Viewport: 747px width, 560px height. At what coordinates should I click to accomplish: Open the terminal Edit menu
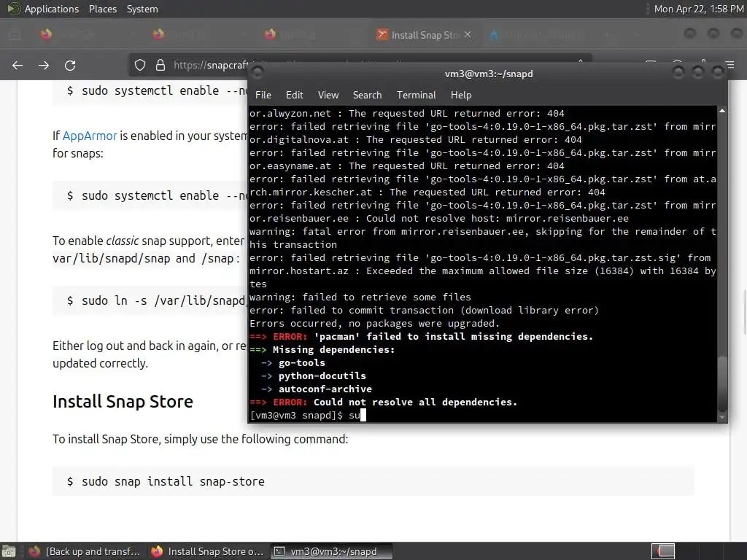pos(295,95)
